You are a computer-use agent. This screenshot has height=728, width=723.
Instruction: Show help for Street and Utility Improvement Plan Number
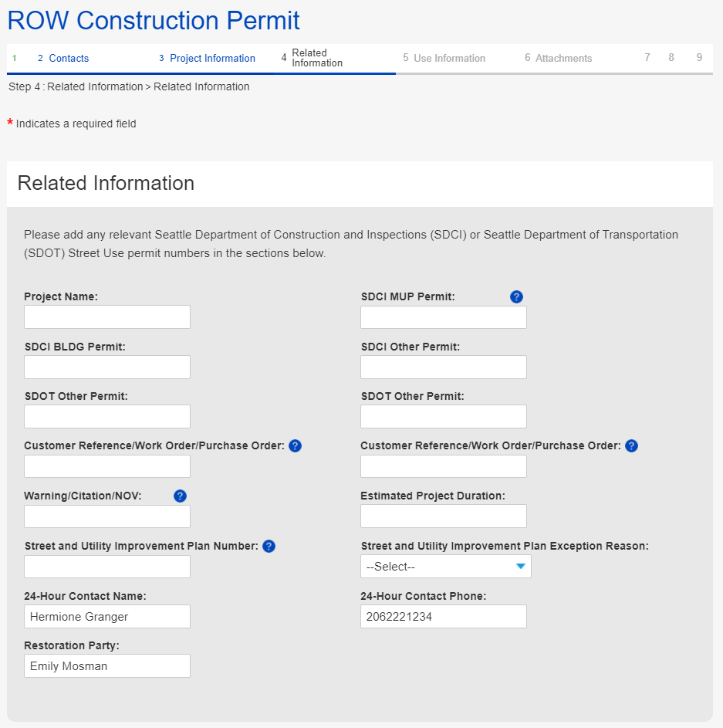pyautogui.click(x=269, y=547)
